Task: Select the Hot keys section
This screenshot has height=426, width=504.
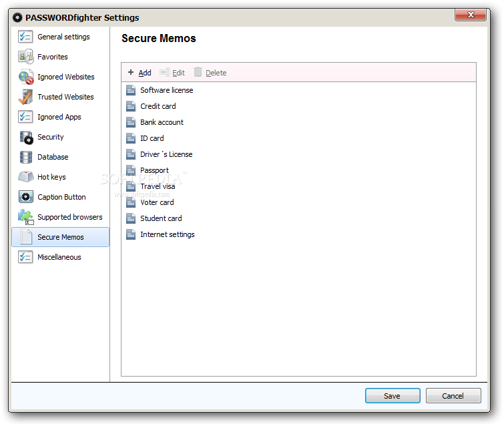Action: point(61,177)
